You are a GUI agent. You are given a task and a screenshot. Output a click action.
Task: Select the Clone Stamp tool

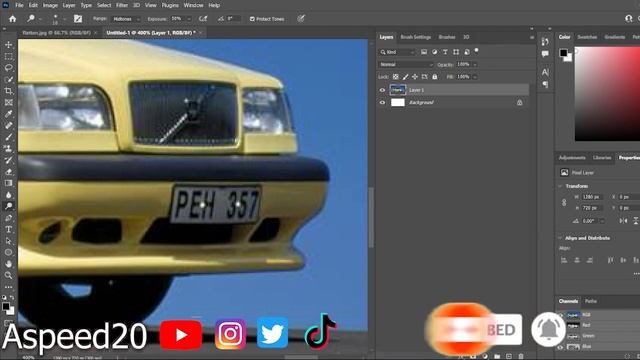coord(9,149)
